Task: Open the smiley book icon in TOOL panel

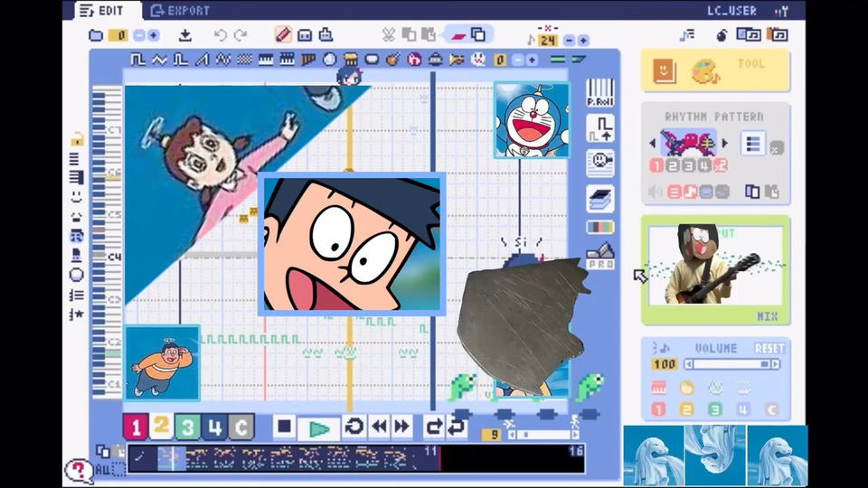Action: click(x=664, y=70)
